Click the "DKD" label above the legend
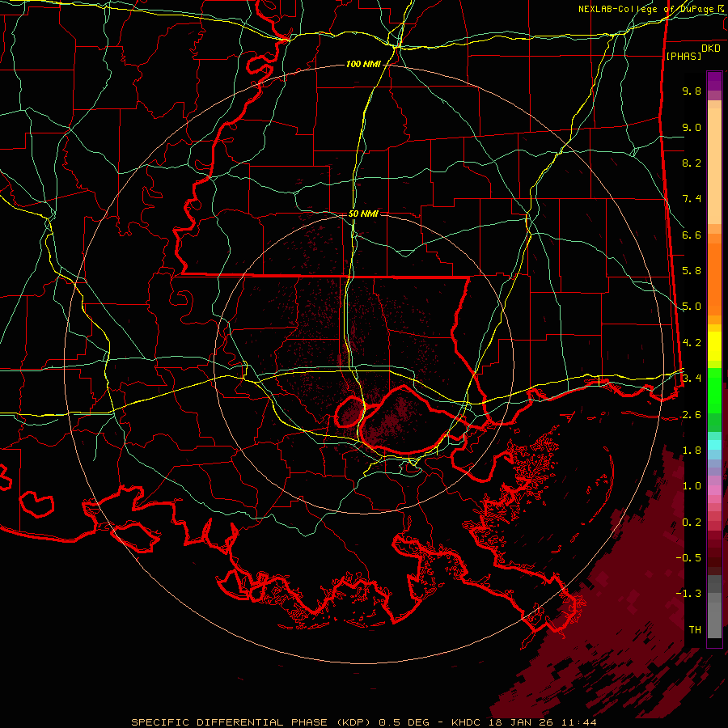The image size is (728, 728). [711, 49]
